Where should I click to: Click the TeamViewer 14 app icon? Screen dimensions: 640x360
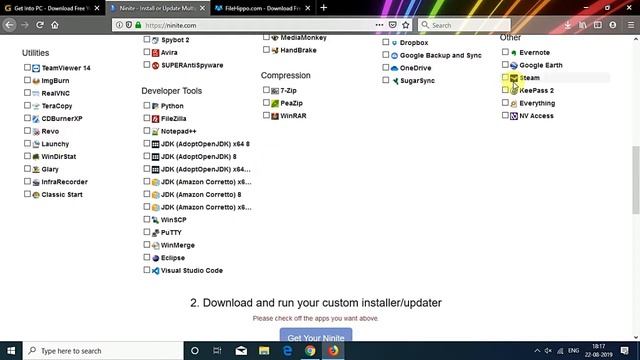[36, 68]
